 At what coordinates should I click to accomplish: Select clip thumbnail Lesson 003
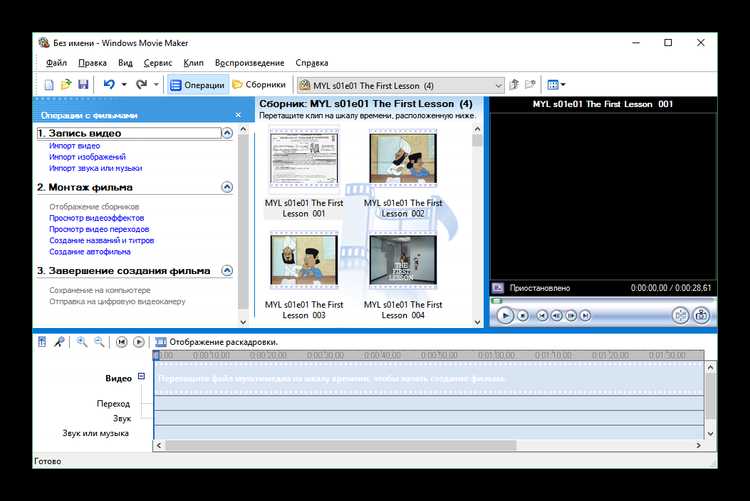click(x=304, y=260)
